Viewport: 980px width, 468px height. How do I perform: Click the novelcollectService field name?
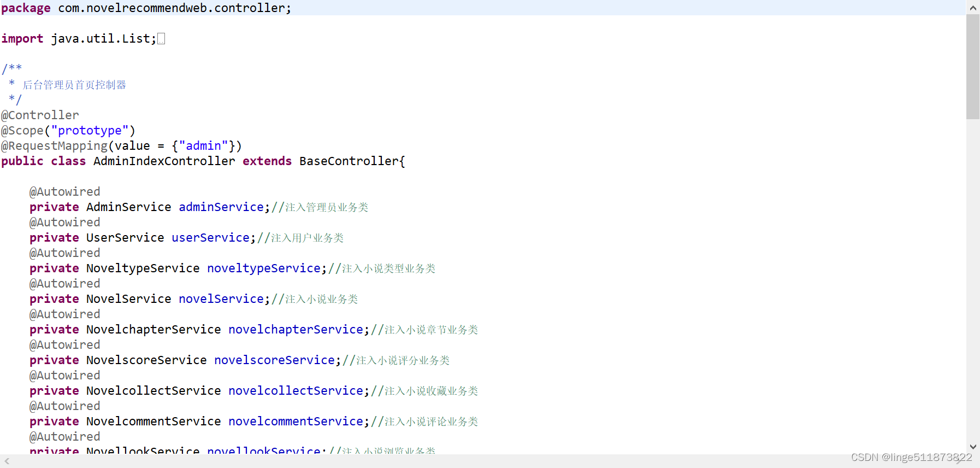(x=296, y=391)
